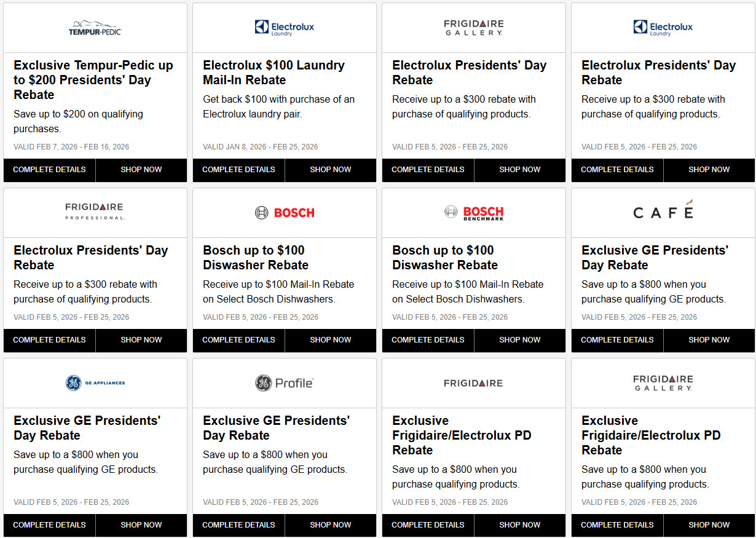Select the Exclusive Tempur-Pedic Presidents' Day Rebate heading

pyautogui.click(x=93, y=80)
